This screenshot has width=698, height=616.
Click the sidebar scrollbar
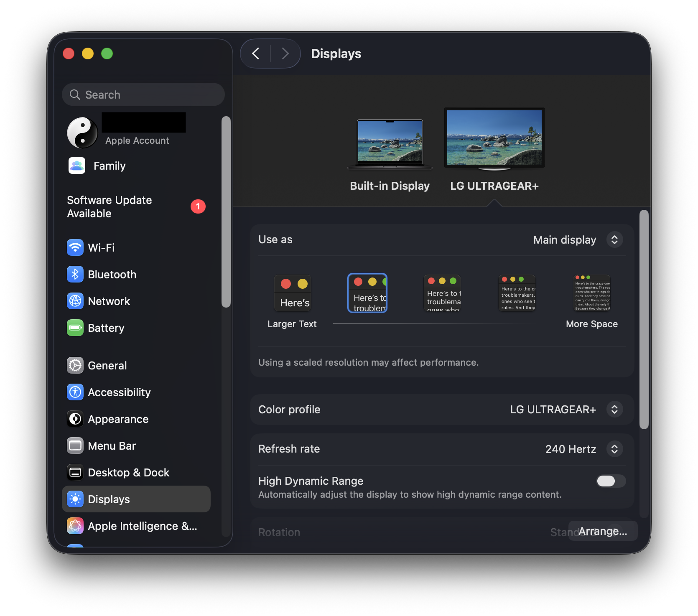[x=226, y=211]
